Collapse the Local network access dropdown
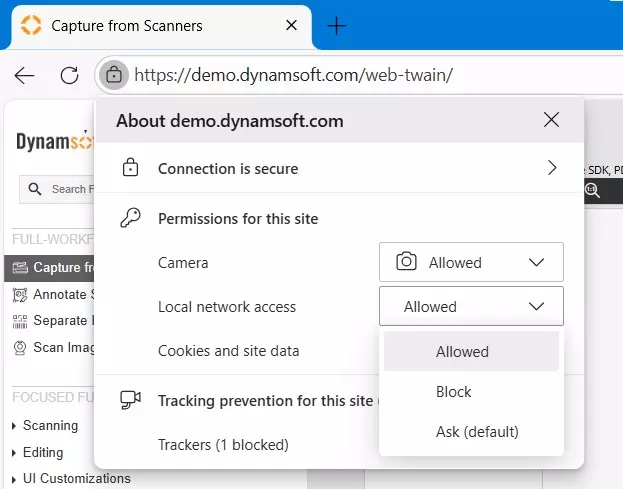The width and height of the screenshot is (623, 489). 471,306
